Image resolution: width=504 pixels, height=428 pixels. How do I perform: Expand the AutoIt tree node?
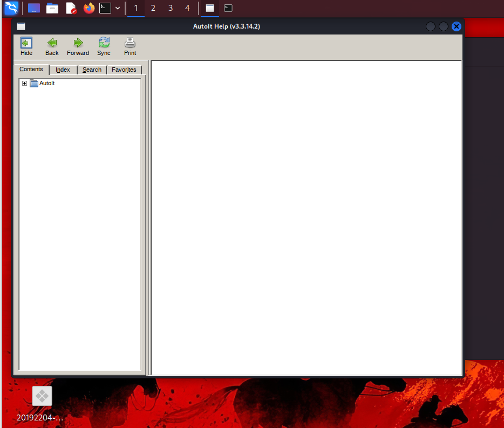pyautogui.click(x=24, y=84)
